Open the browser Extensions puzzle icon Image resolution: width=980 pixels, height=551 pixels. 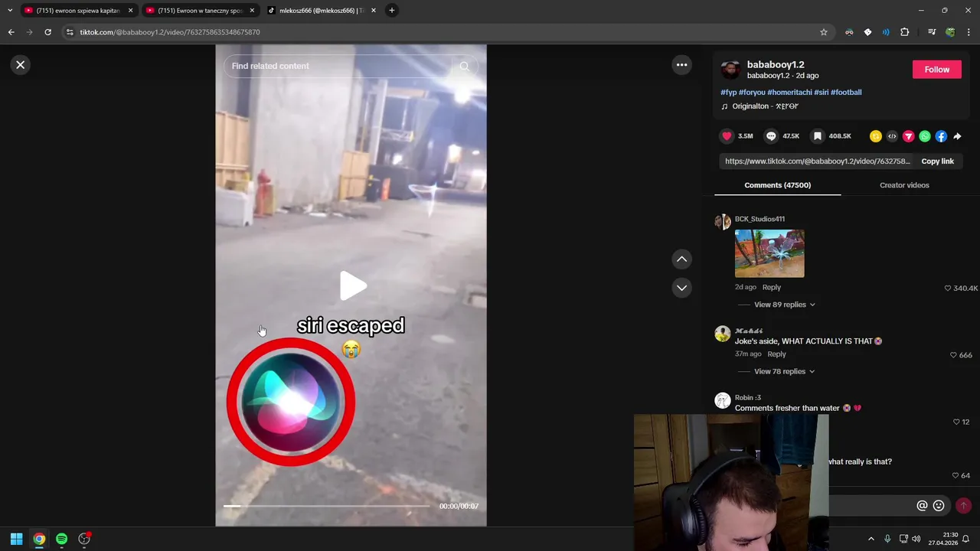coord(905,32)
